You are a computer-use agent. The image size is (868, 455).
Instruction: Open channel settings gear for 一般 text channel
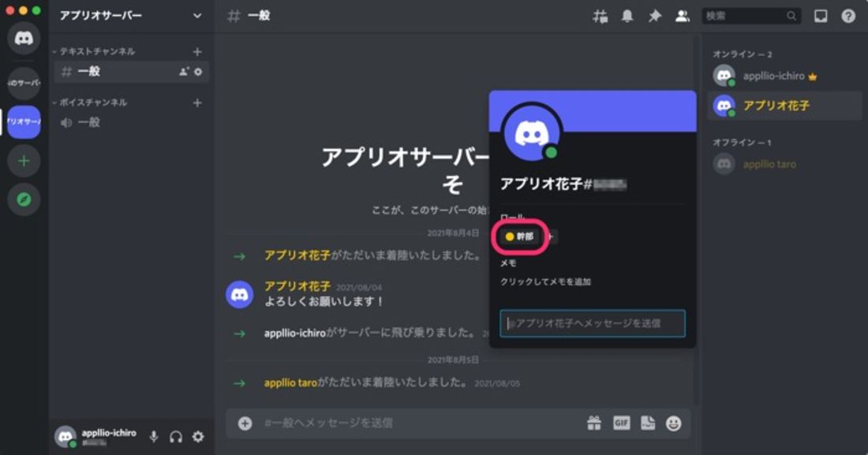click(x=198, y=72)
